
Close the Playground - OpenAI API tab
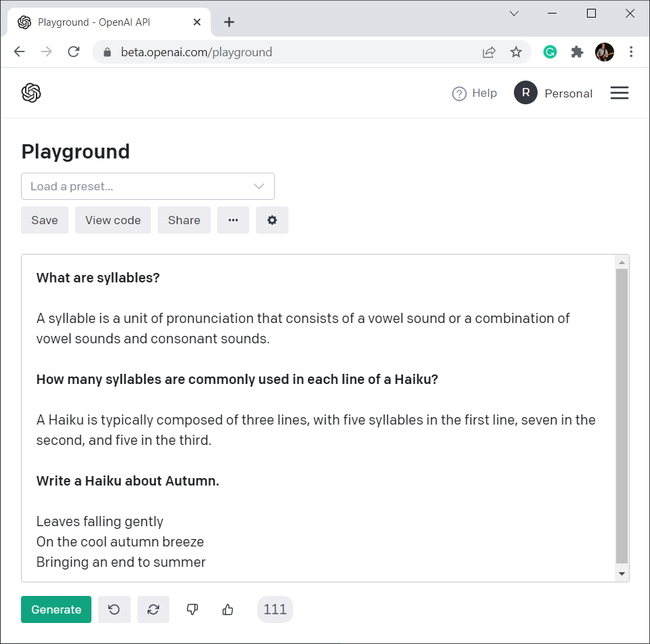(x=197, y=22)
